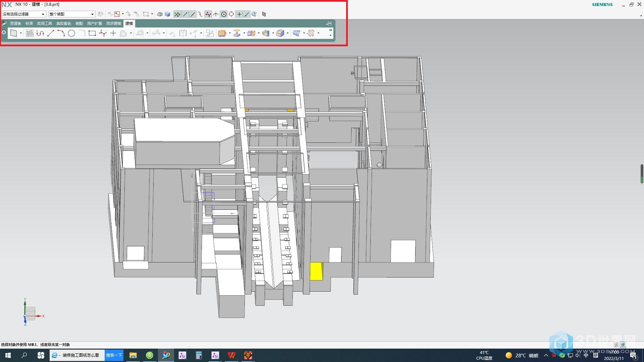Screen dimensions: 644x362
Task: Toggle Point on Curve snap option
Action: pyautogui.click(x=247, y=14)
